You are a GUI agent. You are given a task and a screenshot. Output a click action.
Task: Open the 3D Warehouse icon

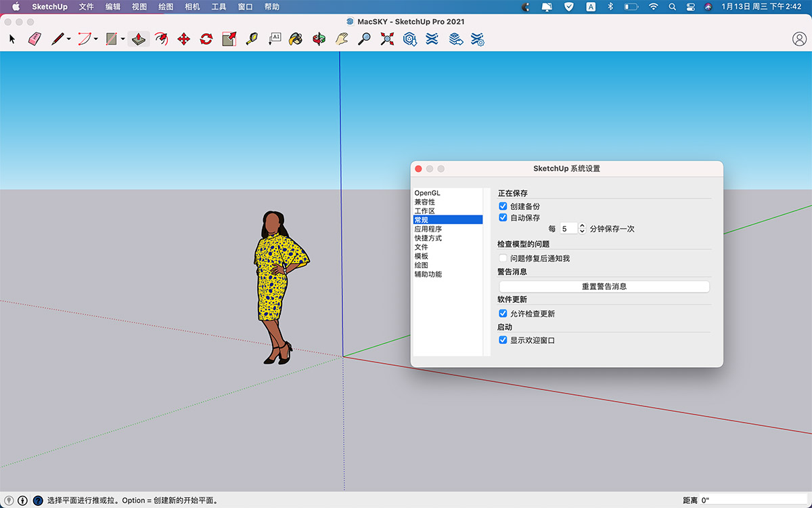[x=409, y=39]
